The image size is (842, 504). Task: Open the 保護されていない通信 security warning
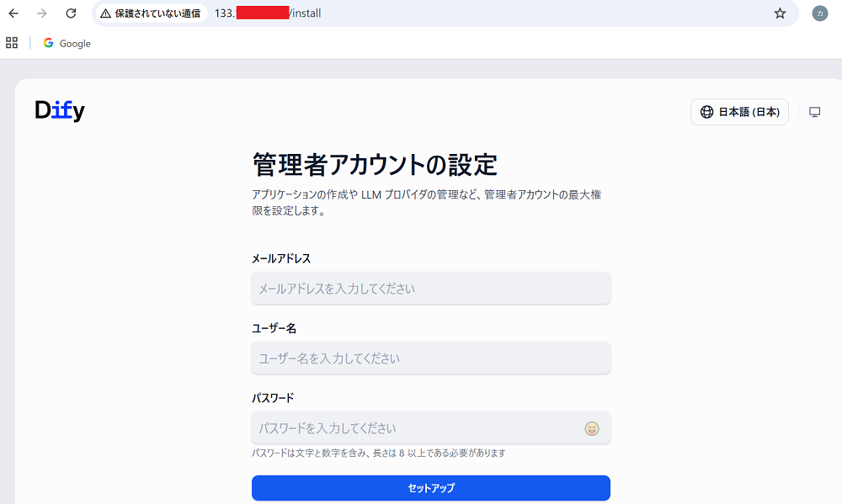(151, 13)
